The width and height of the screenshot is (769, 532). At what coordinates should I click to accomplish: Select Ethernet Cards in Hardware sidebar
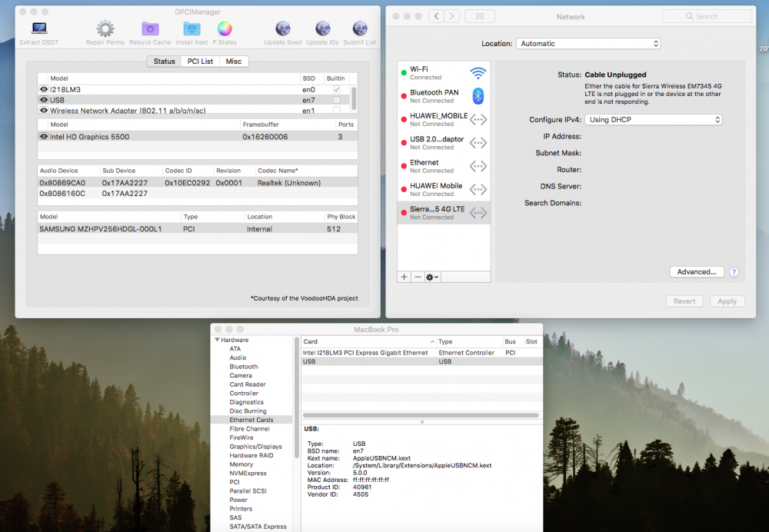(x=251, y=420)
